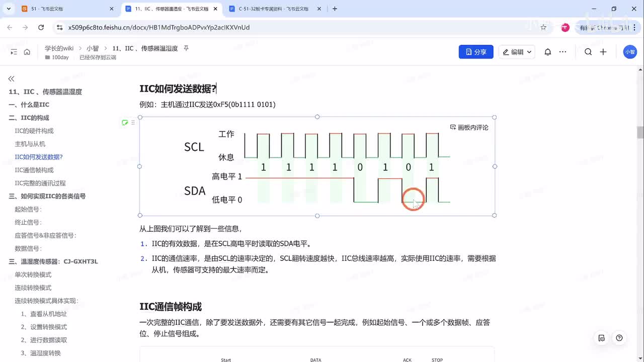
Task: Collapse the sidebar with the double-chevron icon
Action: click(11, 78)
